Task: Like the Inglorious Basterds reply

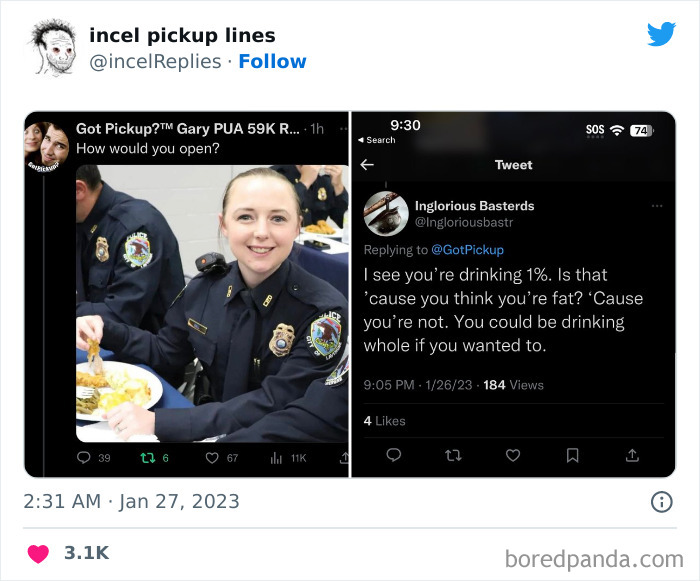Action: click(513, 455)
